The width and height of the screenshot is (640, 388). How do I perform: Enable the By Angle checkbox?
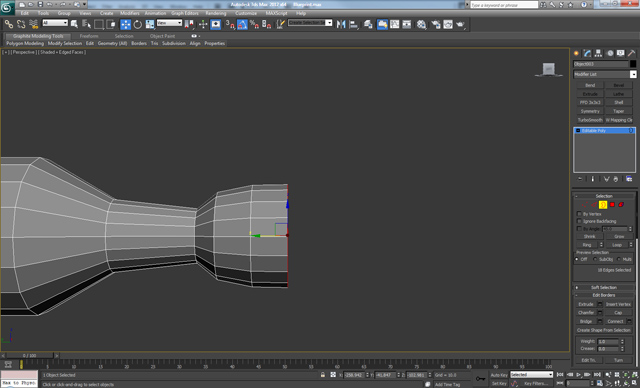pyautogui.click(x=579, y=228)
